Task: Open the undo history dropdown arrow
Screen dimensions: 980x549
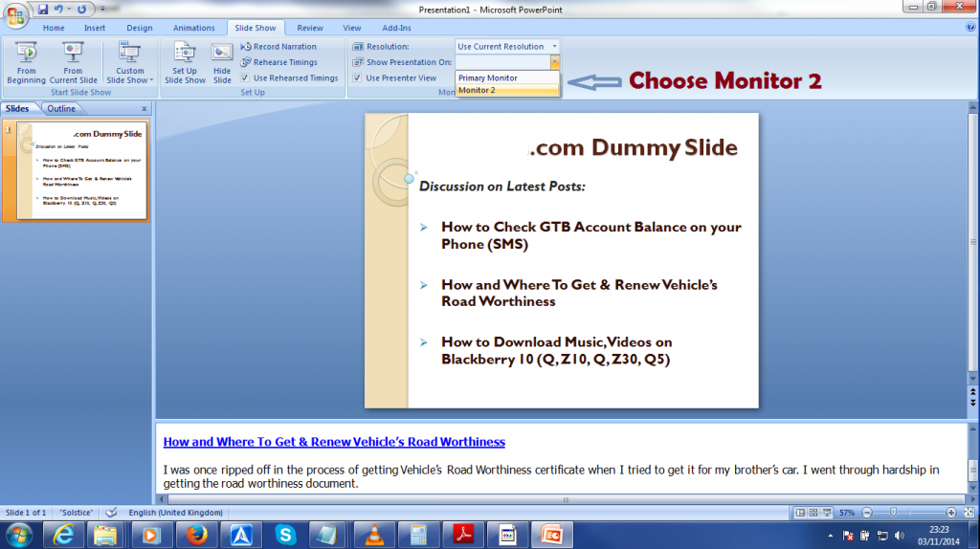Action: point(69,10)
